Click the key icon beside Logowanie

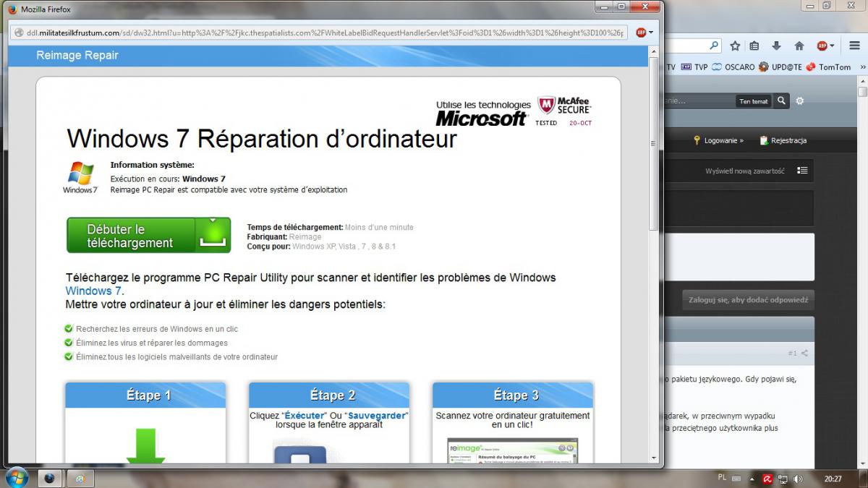click(697, 140)
